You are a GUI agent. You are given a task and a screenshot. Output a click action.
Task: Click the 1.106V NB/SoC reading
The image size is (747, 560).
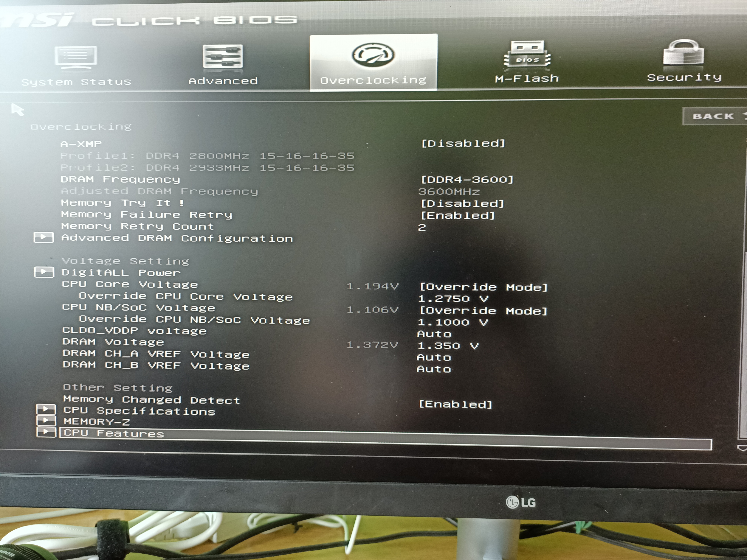pos(373,309)
